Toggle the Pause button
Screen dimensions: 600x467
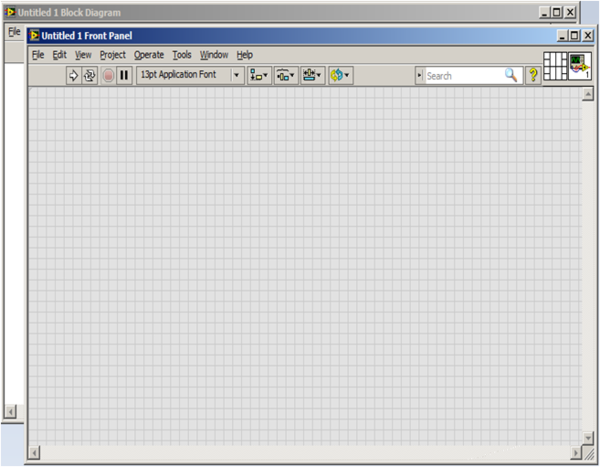124,75
